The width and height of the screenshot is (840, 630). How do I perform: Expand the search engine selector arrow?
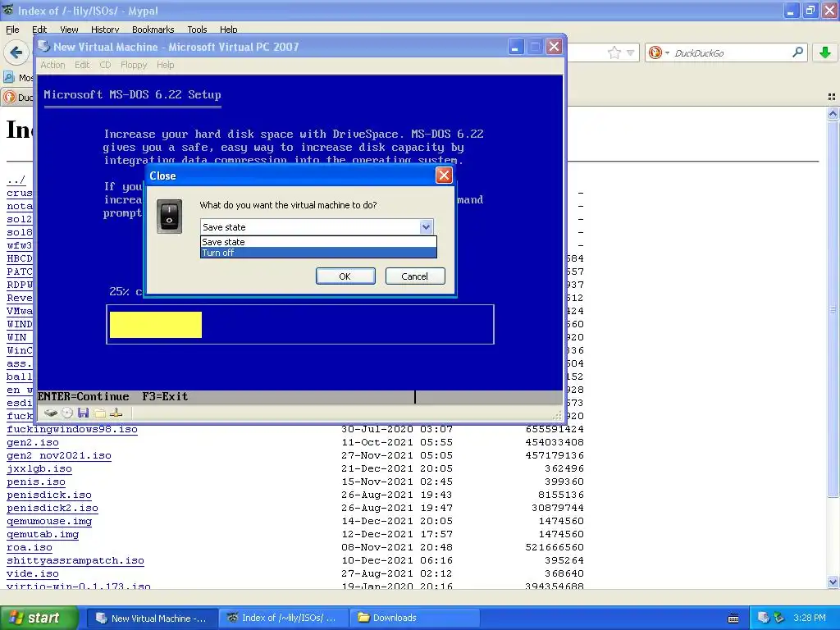point(667,52)
